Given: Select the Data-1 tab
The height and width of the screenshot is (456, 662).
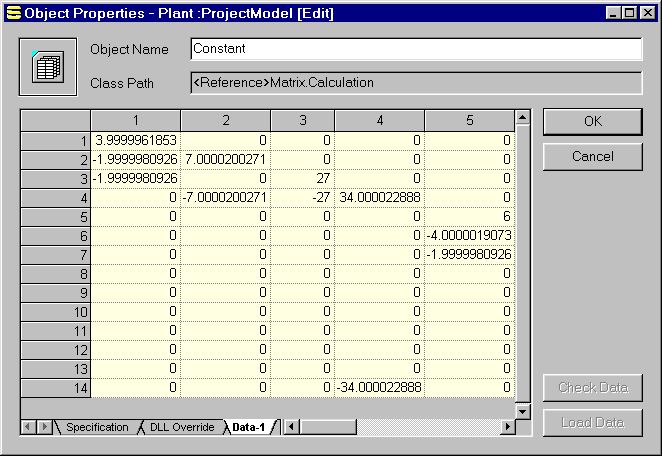Looking at the screenshot, I should pos(248,427).
